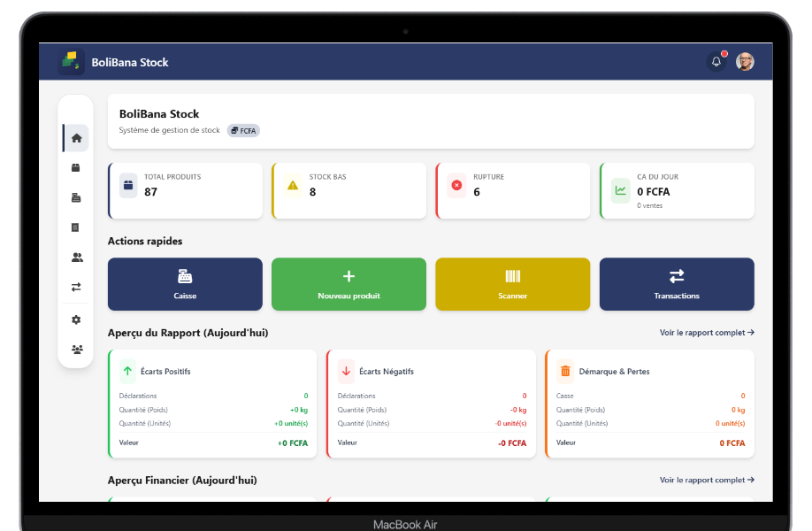Click the FCFA currency badge
This screenshot has width=812, height=531.
(x=243, y=131)
